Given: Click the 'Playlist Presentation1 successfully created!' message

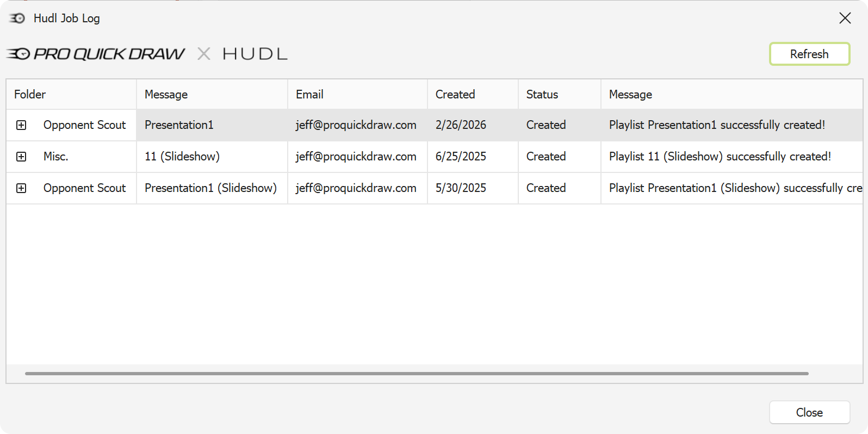Looking at the screenshot, I should pos(717,125).
